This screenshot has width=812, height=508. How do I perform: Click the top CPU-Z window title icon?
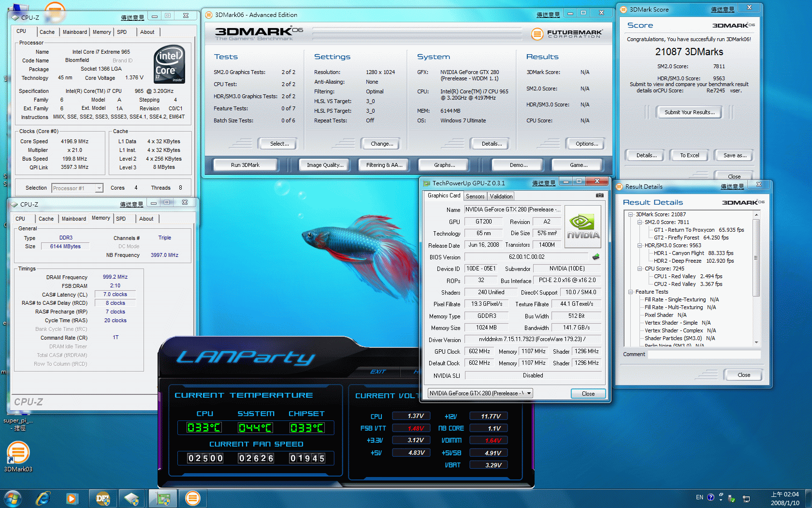coord(15,17)
